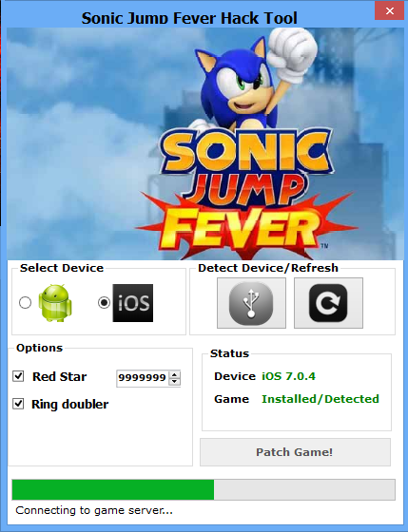The height and width of the screenshot is (532, 408).
Task: Select the Android device radio button
Action: pyautogui.click(x=25, y=302)
